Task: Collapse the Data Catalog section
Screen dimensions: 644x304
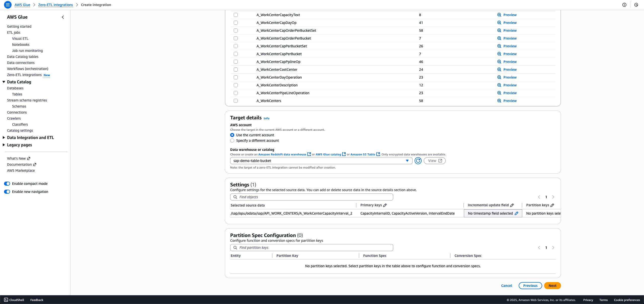Action: coord(4,82)
